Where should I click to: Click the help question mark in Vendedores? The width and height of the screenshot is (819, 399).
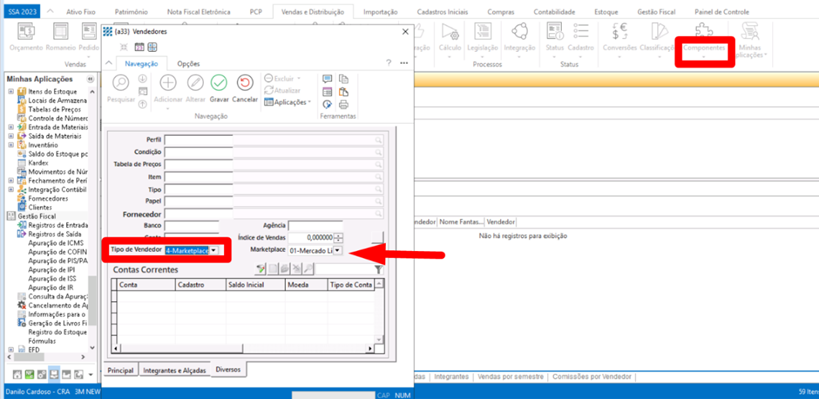point(388,63)
